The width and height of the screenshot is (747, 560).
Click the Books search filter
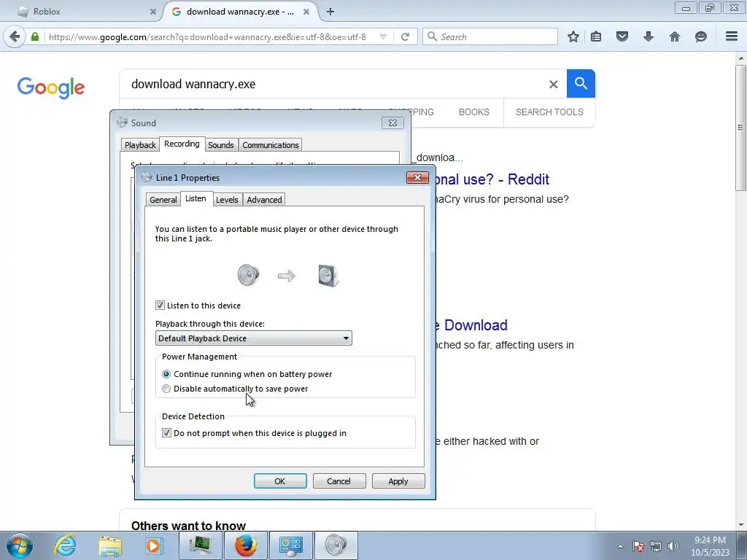click(474, 112)
